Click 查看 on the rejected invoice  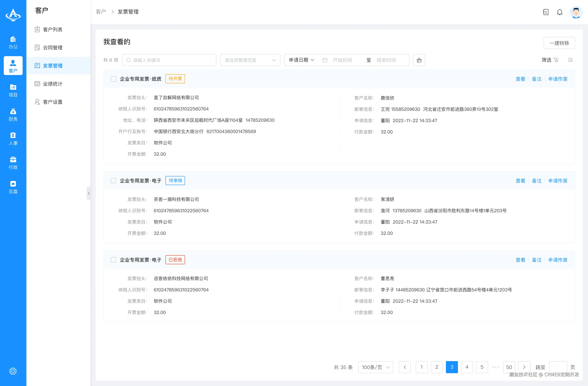(x=520, y=260)
